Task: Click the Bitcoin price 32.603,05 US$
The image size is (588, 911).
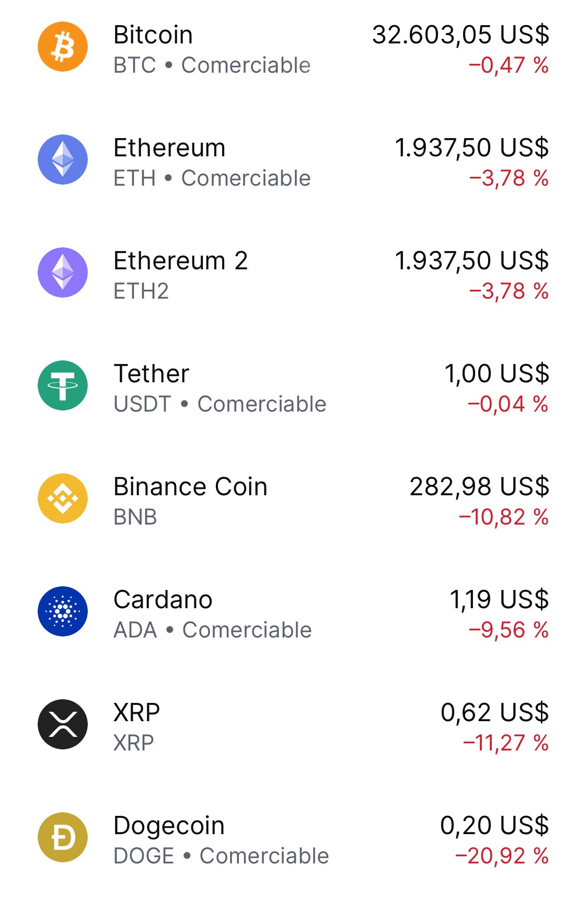Action: (460, 35)
